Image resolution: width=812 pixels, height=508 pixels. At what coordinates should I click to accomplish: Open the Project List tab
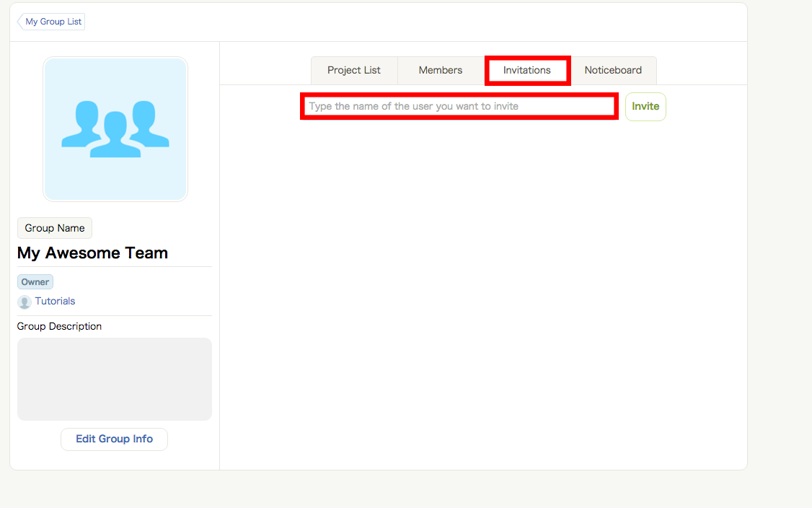tap(354, 71)
